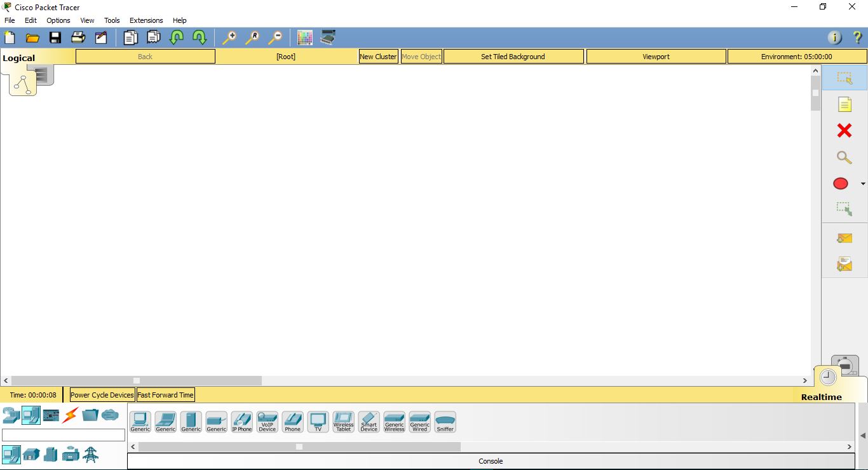Image resolution: width=868 pixels, height=470 pixels.
Task: Select the Network Devices category
Action: (x=11, y=416)
